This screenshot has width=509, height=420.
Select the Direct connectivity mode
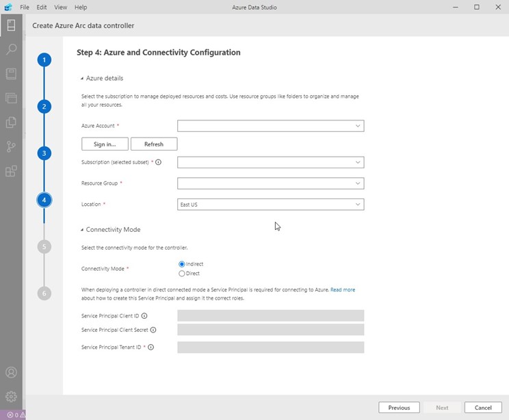(x=182, y=274)
